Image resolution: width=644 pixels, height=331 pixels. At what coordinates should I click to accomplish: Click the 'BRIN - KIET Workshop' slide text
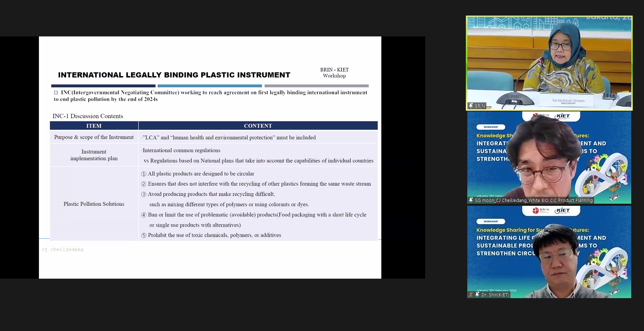pyautogui.click(x=334, y=73)
